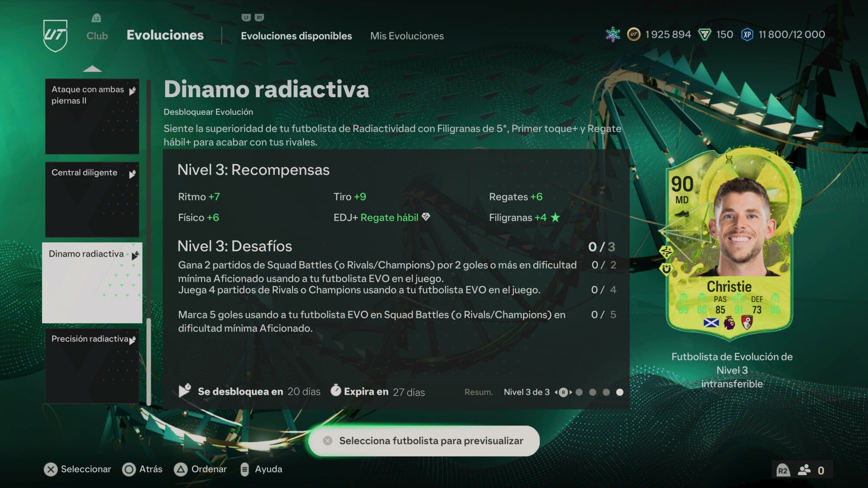Click the Físico +6 reward
The height and width of the screenshot is (488, 868).
pos(198,217)
